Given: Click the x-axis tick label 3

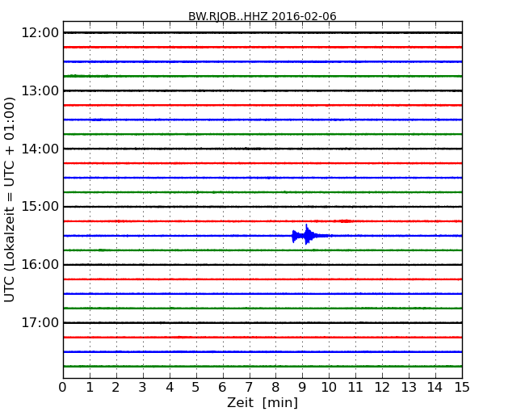Looking at the screenshot, I should 143,387.
